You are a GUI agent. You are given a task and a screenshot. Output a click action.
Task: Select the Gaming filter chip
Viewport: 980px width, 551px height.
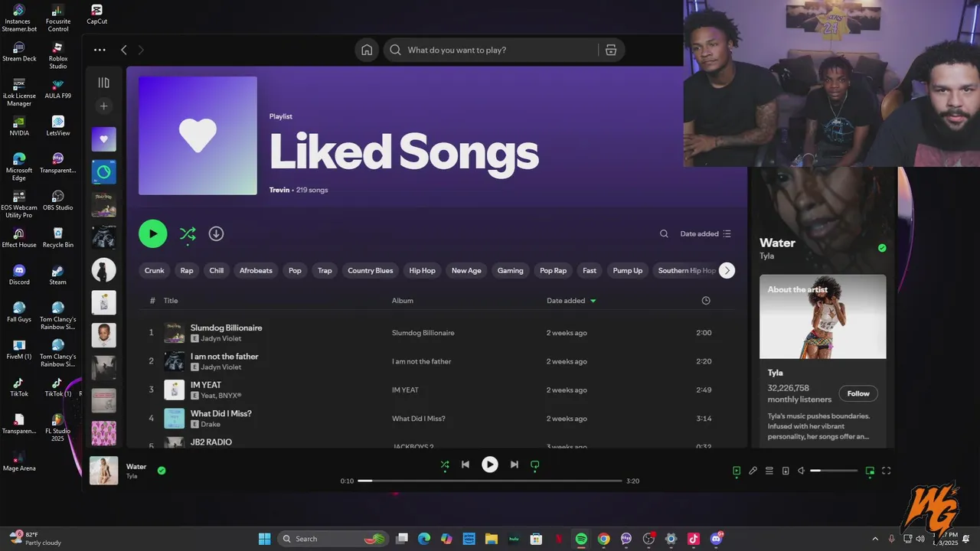[510, 270]
